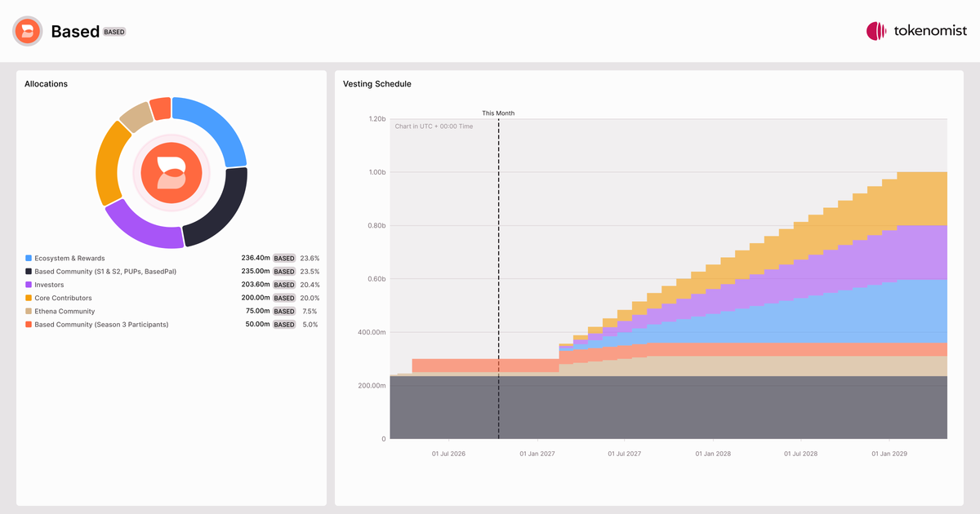Select the black Based Community S1 swatch
The height and width of the screenshot is (514, 980).
pyautogui.click(x=29, y=272)
